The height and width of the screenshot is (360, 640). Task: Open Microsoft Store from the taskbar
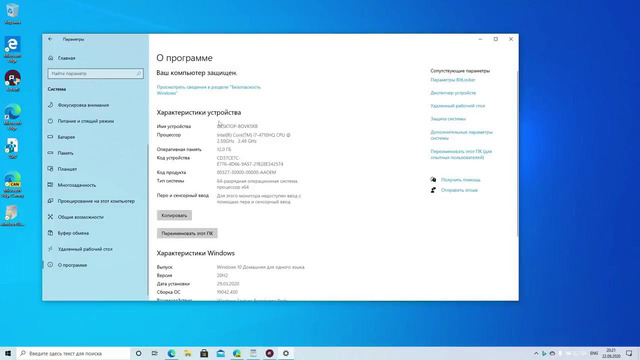(x=204, y=353)
